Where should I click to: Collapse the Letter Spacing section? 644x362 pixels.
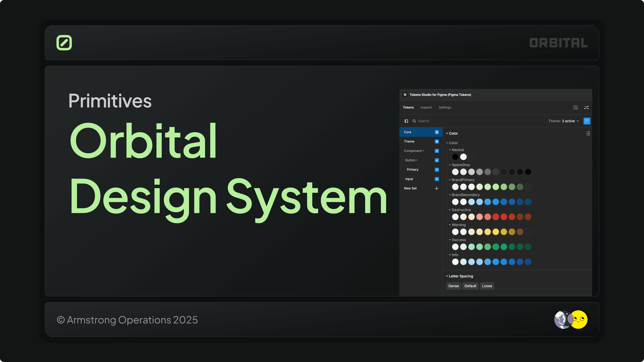click(447, 276)
